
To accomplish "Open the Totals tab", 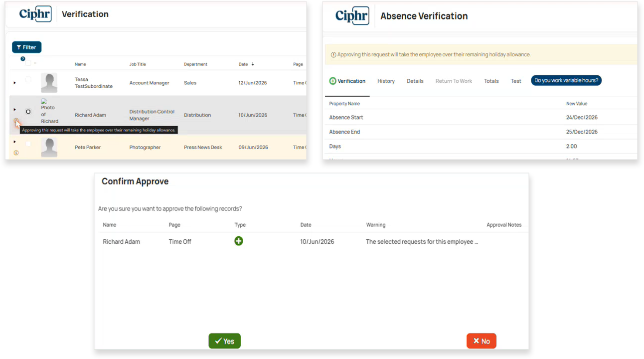I will pyautogui.click(x=491, y=81).
